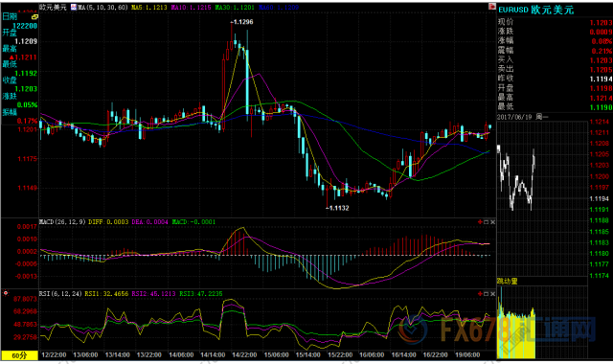
Task: Close the MACD indicator panel
Action: 492,222
